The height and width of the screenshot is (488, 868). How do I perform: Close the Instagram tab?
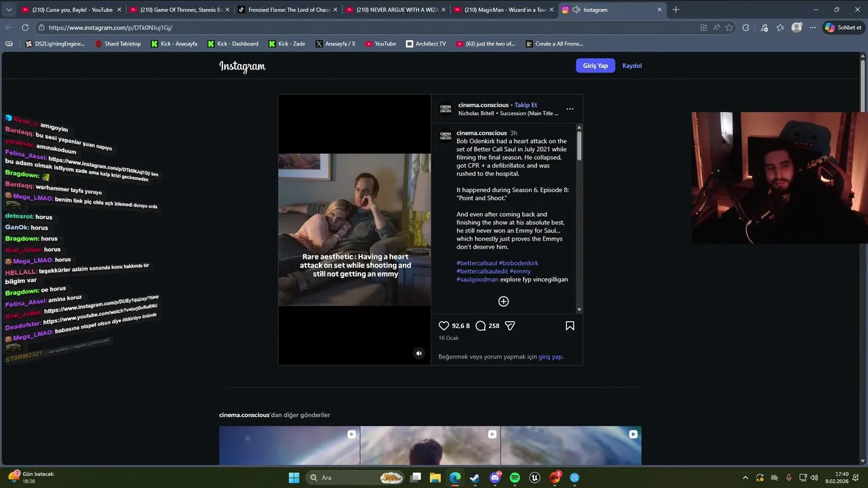tap(659, 9)
